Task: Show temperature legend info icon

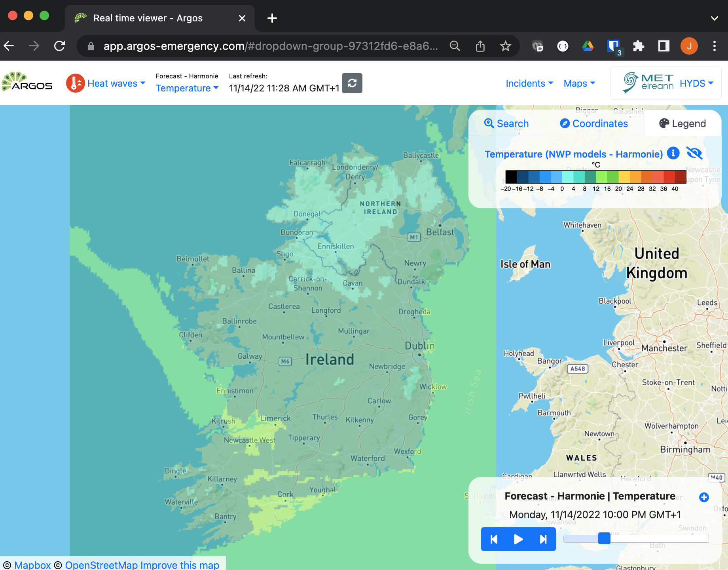Action: 673,153
